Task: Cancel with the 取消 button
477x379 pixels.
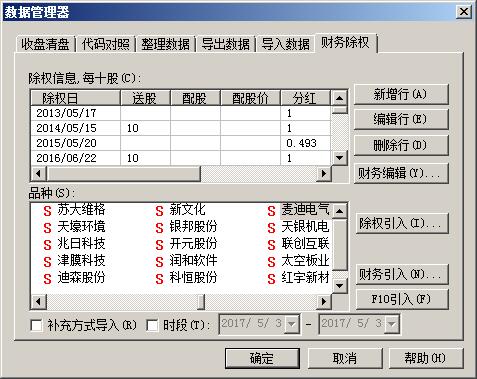Action: tap(345, 358)
